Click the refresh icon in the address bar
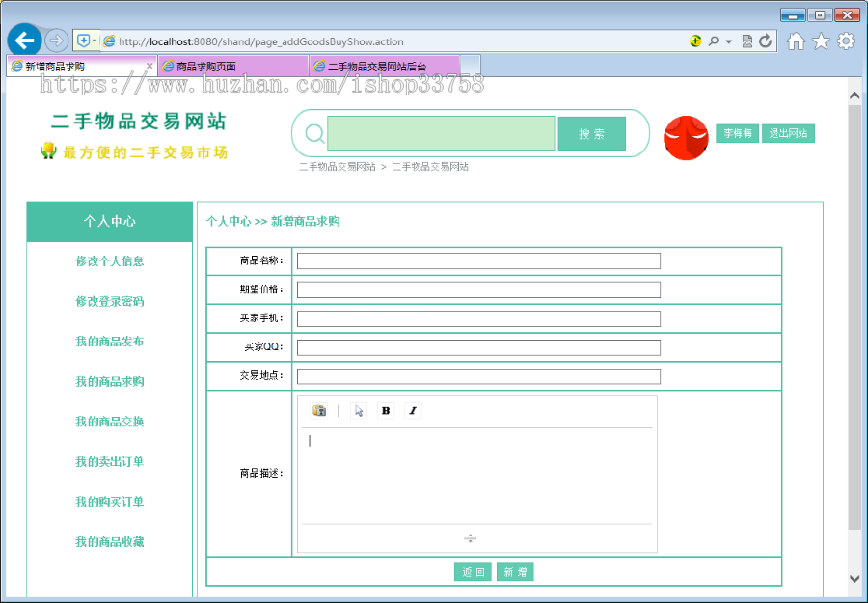 click(765, 41)
